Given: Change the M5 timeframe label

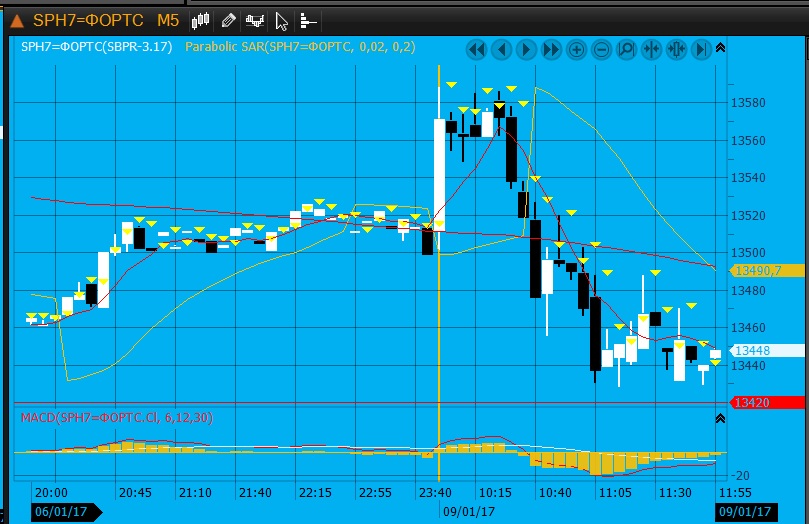Looking at the screenshot, I should [x=168, y=20].
